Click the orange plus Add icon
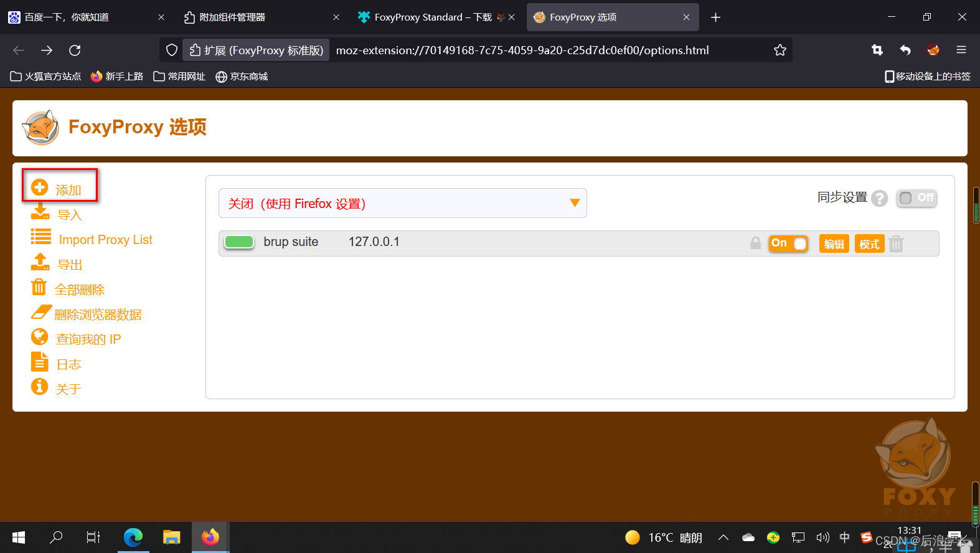The height and width of the screenshot is (553, 980). (x=40, y=187)
